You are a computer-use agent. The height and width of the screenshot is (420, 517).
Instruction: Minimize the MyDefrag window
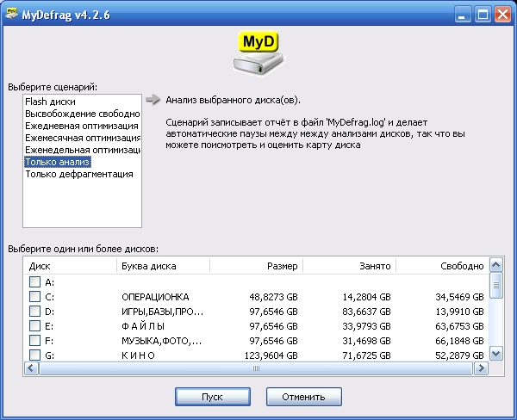pyautogui.click(x=462, y=15)
